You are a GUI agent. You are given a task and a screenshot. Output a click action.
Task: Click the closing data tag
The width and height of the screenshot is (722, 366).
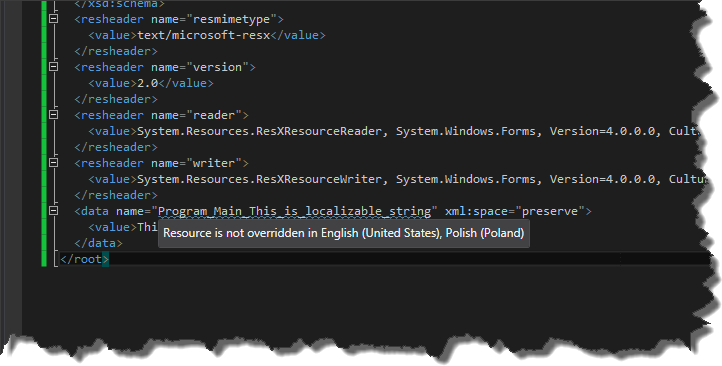(x=99, y=243)
